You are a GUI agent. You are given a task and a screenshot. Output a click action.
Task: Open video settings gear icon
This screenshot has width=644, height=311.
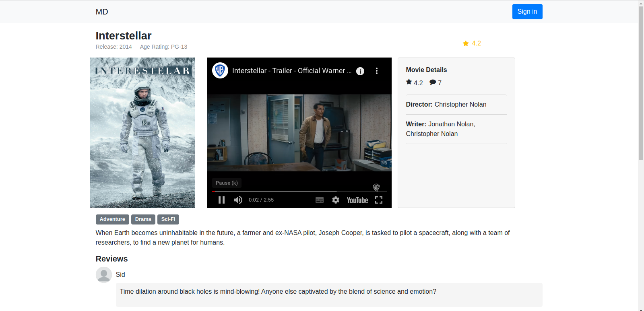coord(336,200)
